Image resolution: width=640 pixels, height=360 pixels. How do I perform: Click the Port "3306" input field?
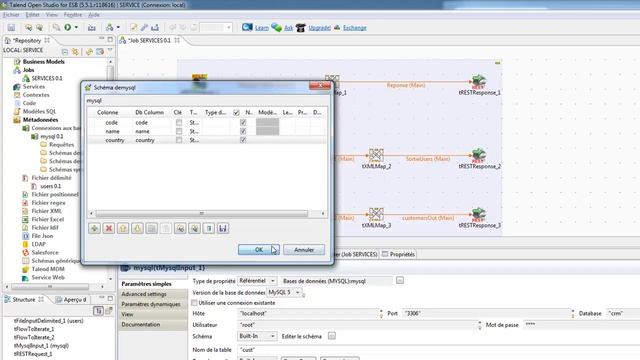(487, 313)
